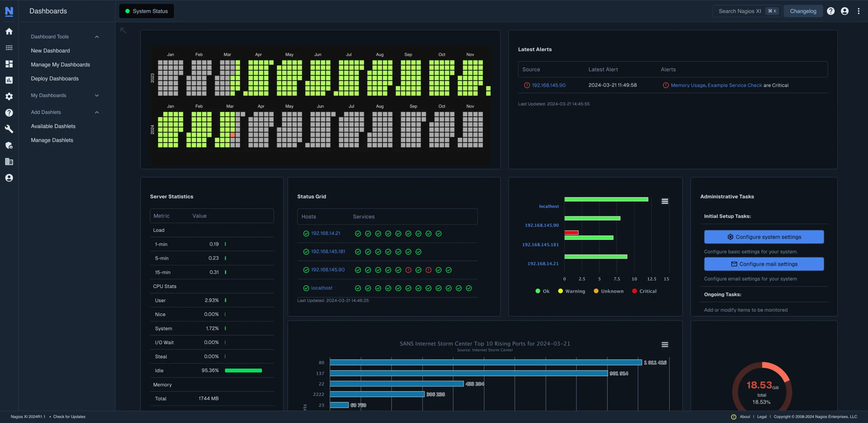Open the Home view from the sidebar

pos(9,31)
